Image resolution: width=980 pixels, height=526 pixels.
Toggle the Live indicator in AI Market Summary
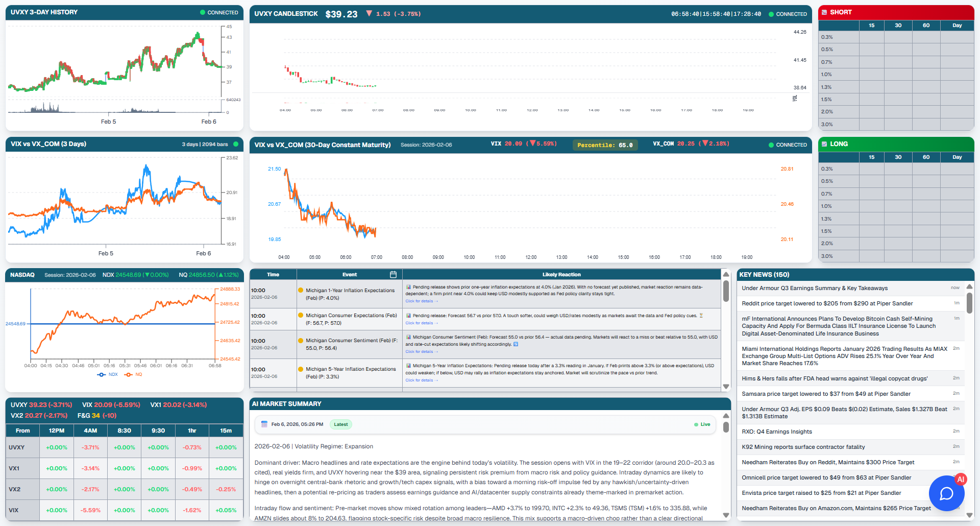point(702,424)
